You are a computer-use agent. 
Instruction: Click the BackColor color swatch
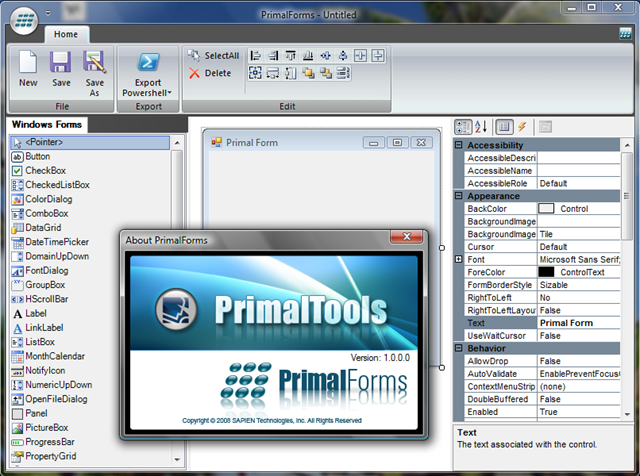click(547, 208)
